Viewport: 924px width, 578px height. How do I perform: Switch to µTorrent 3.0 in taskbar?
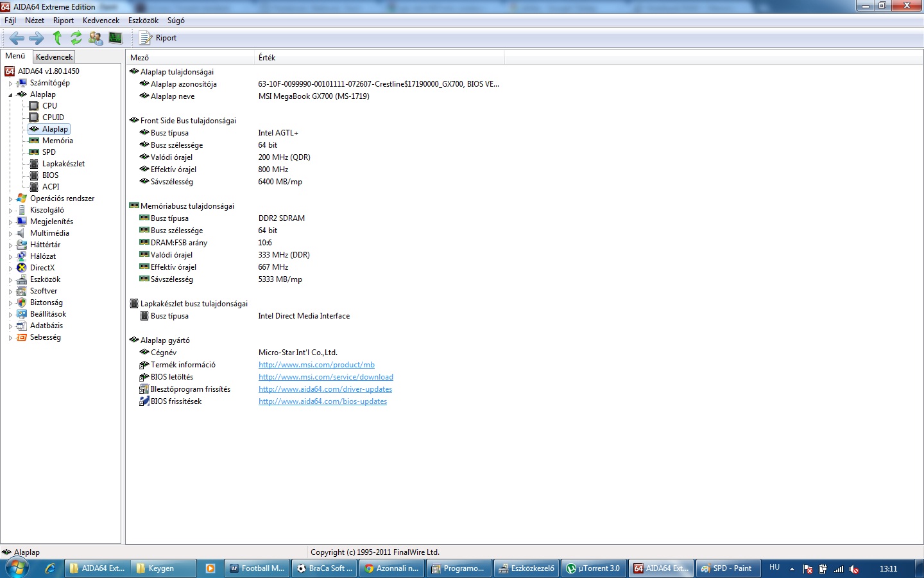click(x=594, y=568)
